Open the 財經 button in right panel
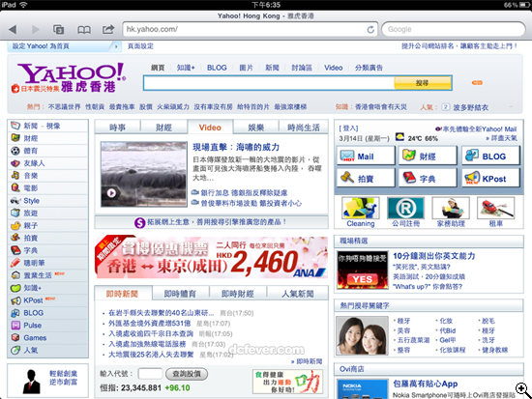Image resolution: width=532 pixels, height=399 pixels. coord(428,156)
